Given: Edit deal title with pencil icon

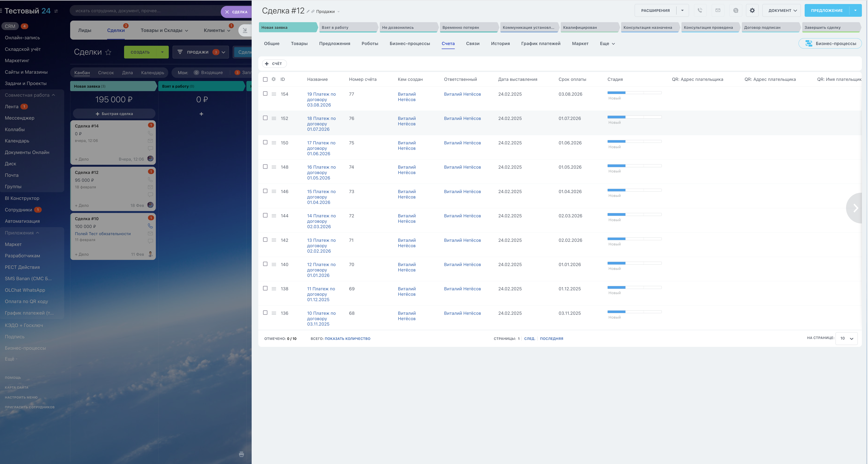Looking at the screenshot, I should pyautogui.click(x=308, y=12).
